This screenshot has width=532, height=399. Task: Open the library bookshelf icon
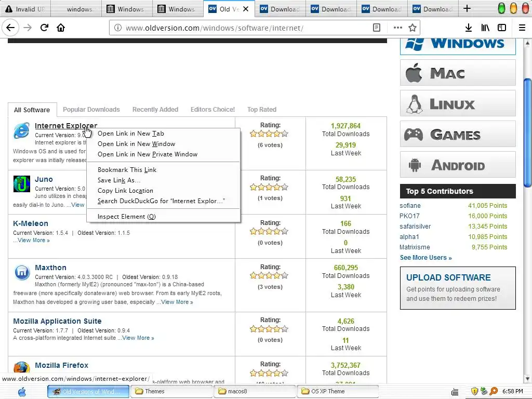(x=485, y=28)
